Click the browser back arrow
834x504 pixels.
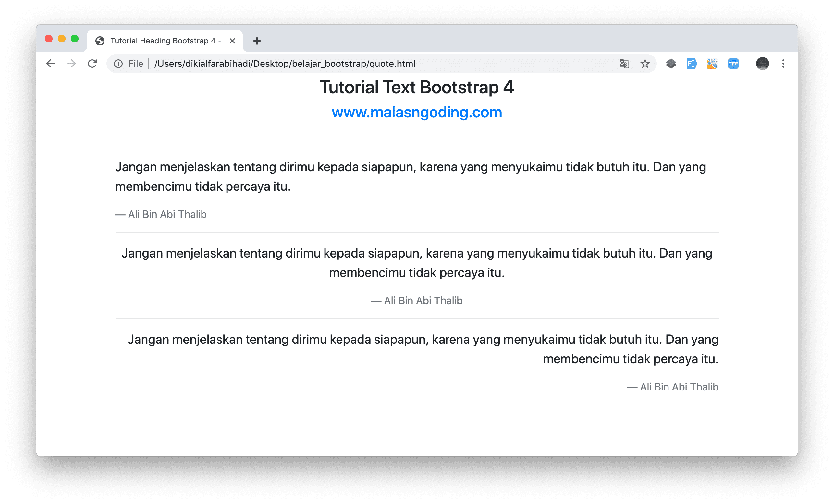point(50,64)
